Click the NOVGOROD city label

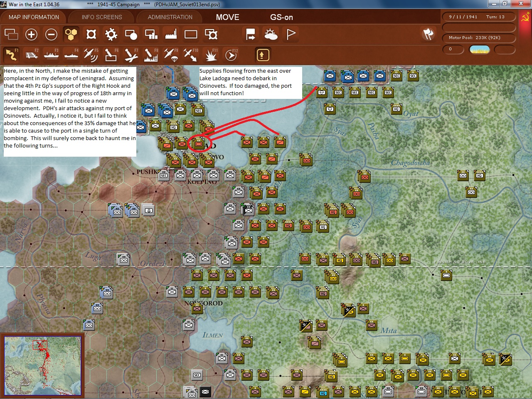tap(204, 303)
